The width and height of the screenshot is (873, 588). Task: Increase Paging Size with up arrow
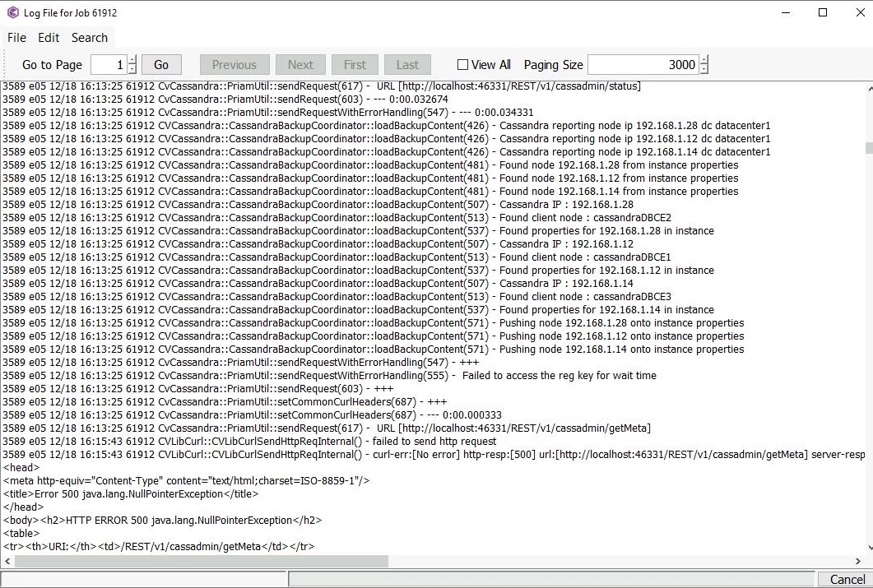click(x=704, y=60)
